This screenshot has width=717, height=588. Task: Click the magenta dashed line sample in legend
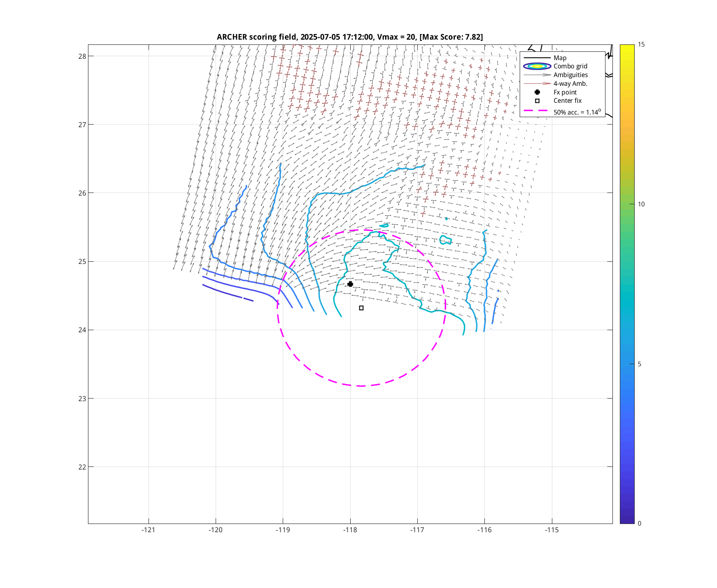point(535,111)
